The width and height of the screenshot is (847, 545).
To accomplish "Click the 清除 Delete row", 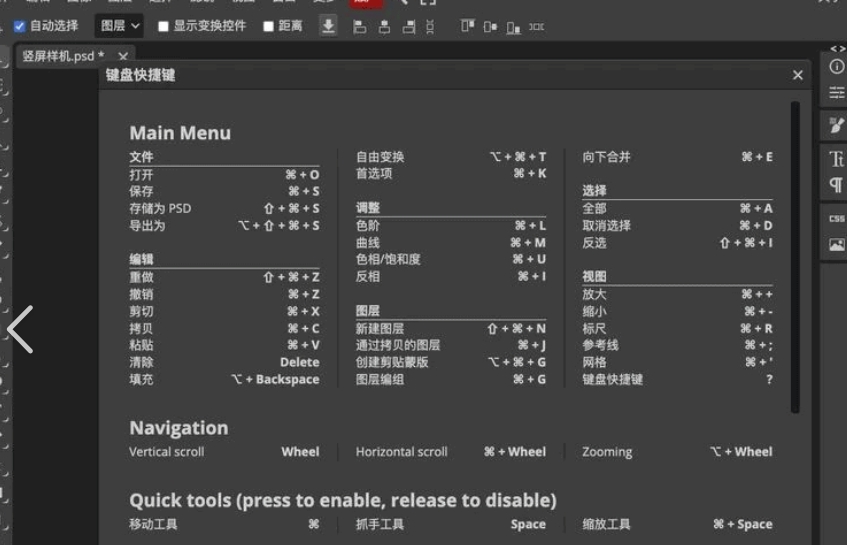I will pyautogui.click(x=224, y=362).
